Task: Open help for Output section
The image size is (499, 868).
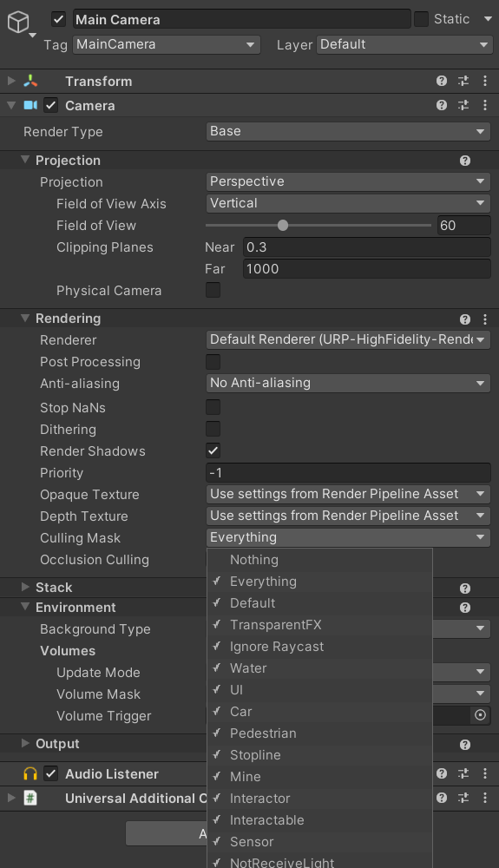Action: [x=465, y=745]
